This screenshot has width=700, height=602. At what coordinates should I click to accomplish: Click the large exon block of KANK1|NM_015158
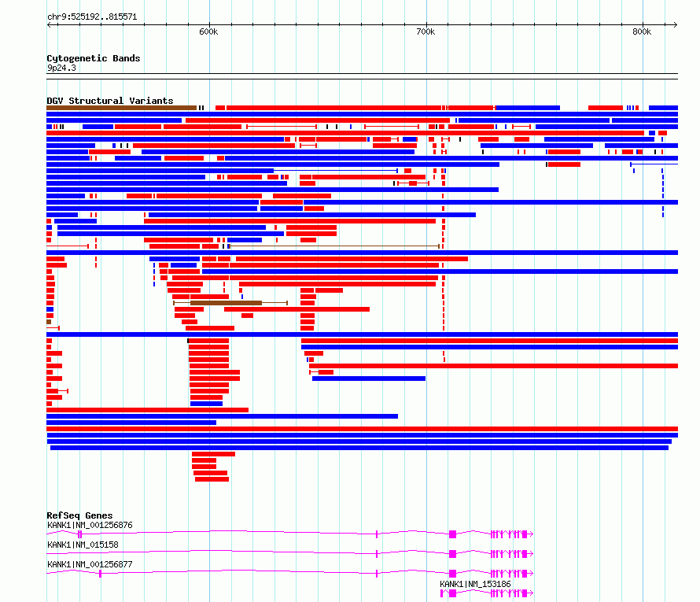453,554
